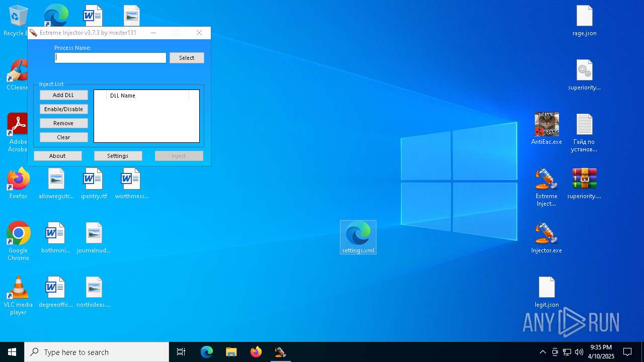Click taskbar search box
The image size is (644, 362).
pyautogui.click(x=97, y=352)
